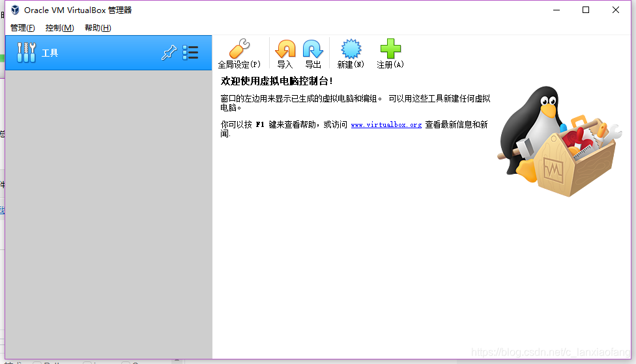The height and width of the screenshot is (364, 636).
Task: Open the 帮助(H) menu
Action: pyautogui.click(x=98, y=27)
